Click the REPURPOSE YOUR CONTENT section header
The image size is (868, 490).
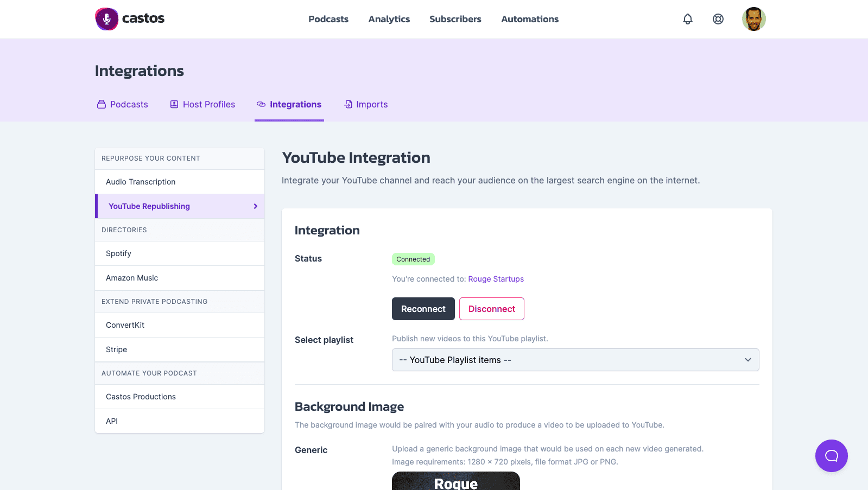(151, 158)
